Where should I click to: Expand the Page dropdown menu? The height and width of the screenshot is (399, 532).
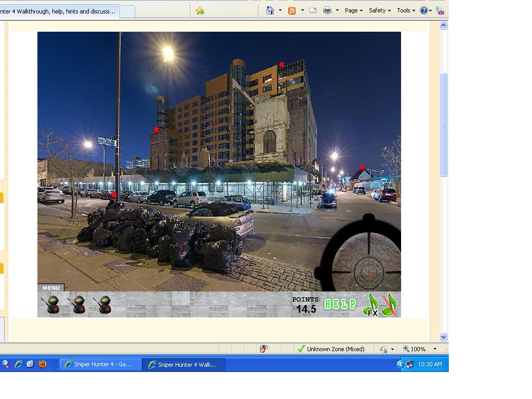point(354,10)
